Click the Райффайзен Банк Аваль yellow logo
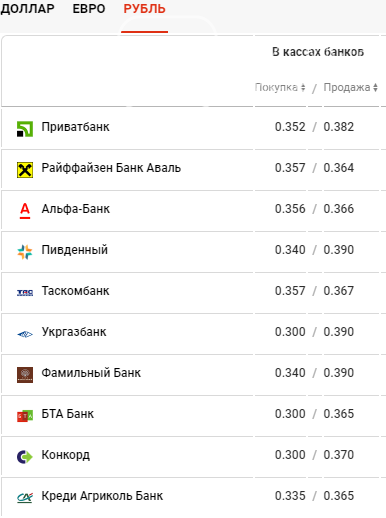 (25, 170)
